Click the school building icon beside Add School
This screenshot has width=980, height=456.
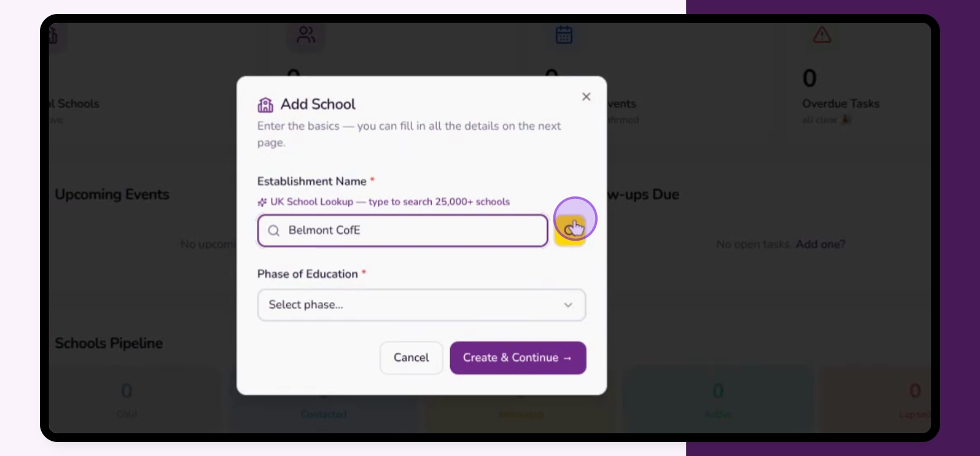(266, 104)
